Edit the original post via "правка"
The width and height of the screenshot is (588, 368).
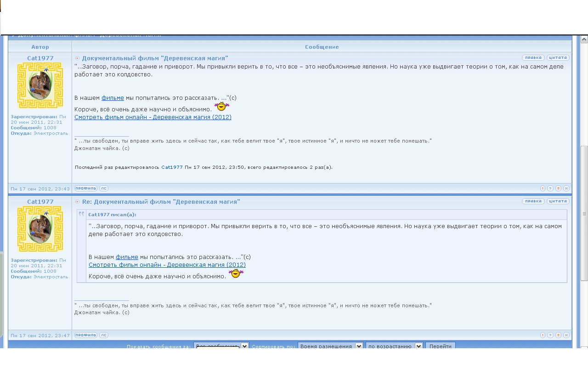point(533,58)
